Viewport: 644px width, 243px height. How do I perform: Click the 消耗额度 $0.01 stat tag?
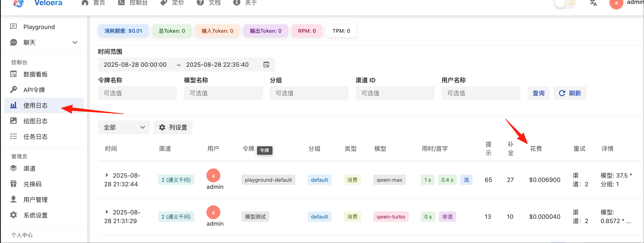pyautogui.click(x=123, y=31)
